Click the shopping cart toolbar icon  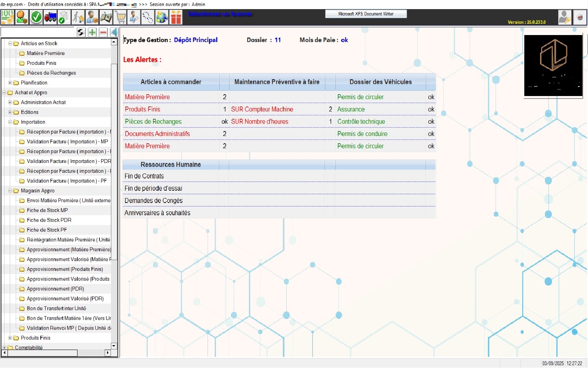point(120,17)
